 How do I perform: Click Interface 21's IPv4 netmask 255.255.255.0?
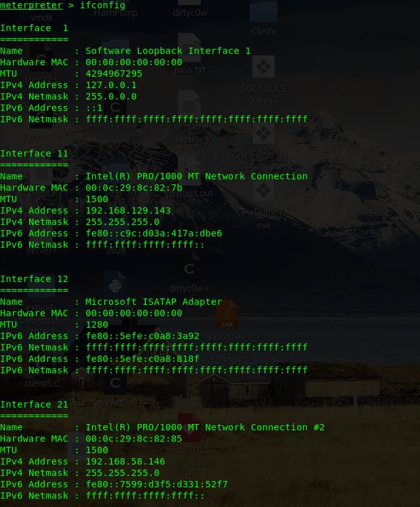pos(122,473)
